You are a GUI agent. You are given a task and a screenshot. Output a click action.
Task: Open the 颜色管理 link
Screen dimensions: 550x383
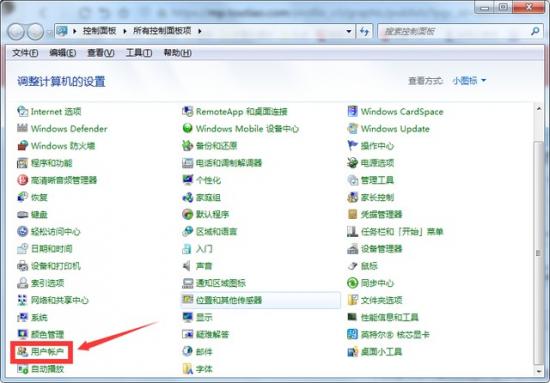(x=47, y=335)
